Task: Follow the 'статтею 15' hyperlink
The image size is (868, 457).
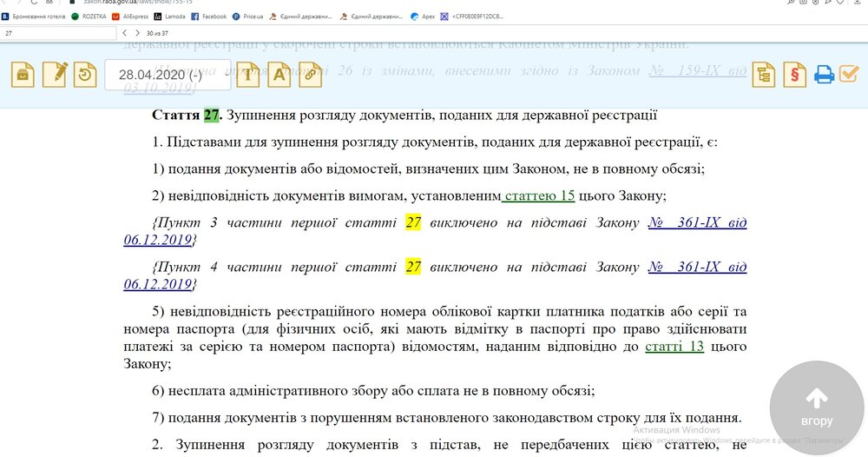Action: 540,195
